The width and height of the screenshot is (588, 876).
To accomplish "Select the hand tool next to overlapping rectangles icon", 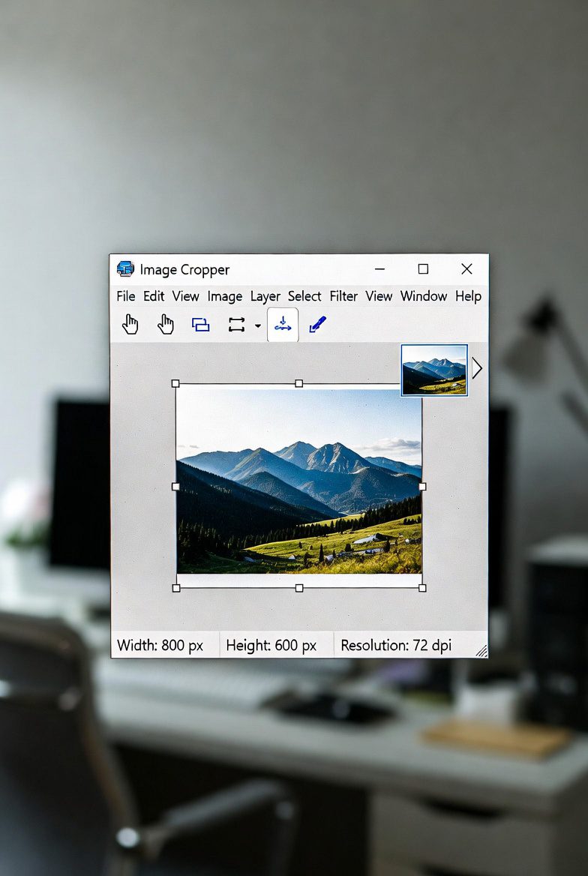I will [166, 324].
